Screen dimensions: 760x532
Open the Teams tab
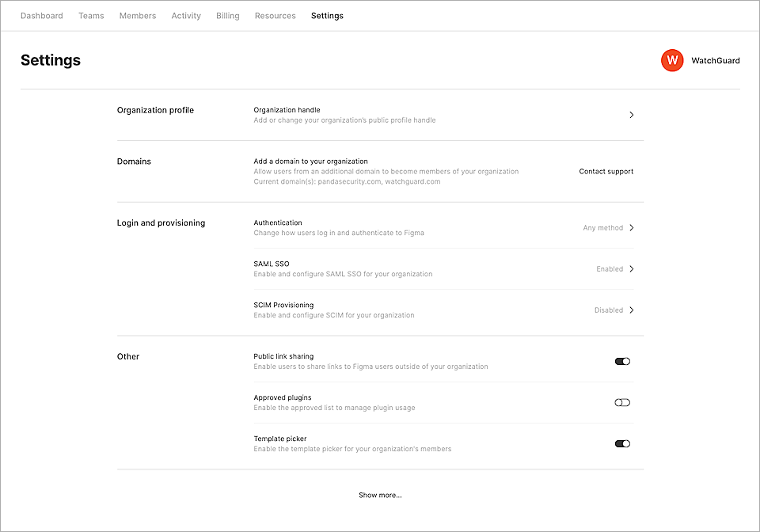[x=91, y=15]
